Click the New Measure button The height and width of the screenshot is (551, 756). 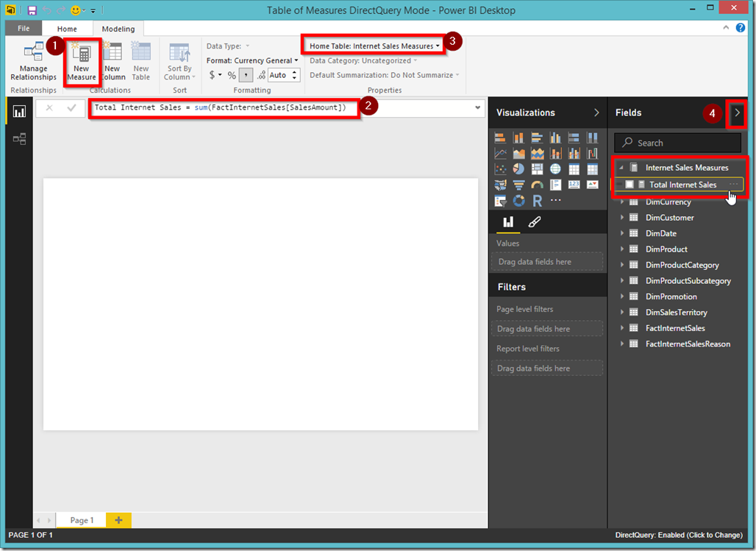click(82, 61)
